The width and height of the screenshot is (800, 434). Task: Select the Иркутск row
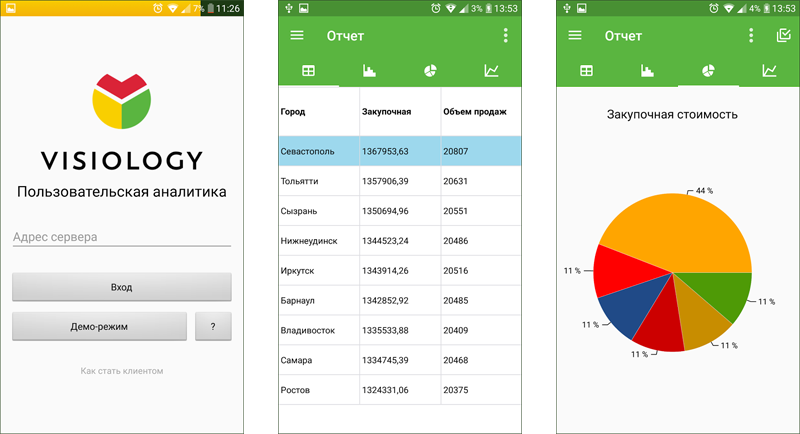tap(400, 270)
